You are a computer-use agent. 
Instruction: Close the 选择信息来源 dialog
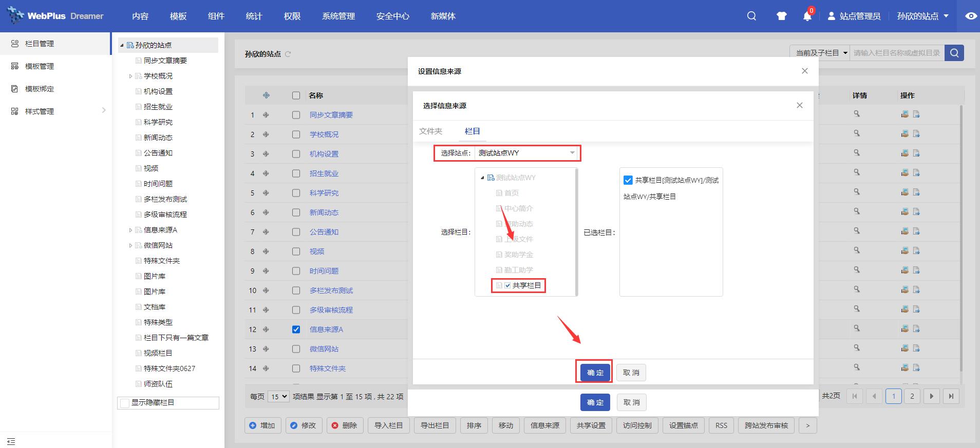(800, 105)
